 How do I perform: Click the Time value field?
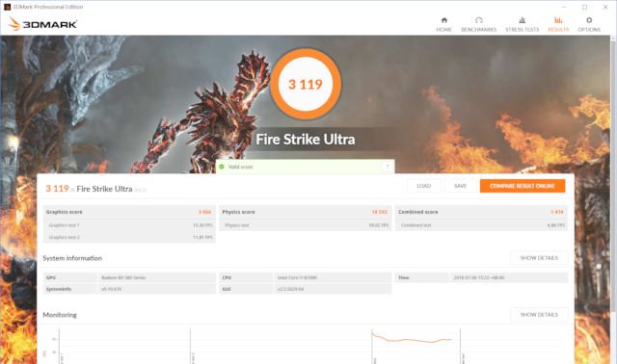[x=508, y=277]
